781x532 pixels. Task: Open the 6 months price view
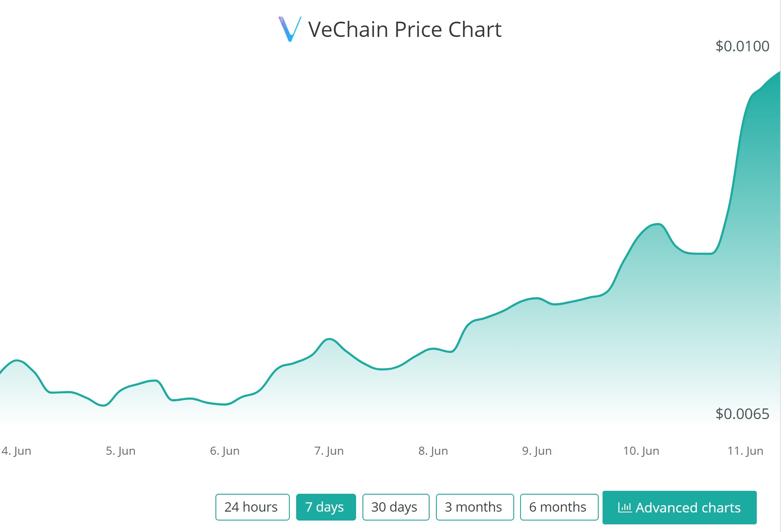559,507
